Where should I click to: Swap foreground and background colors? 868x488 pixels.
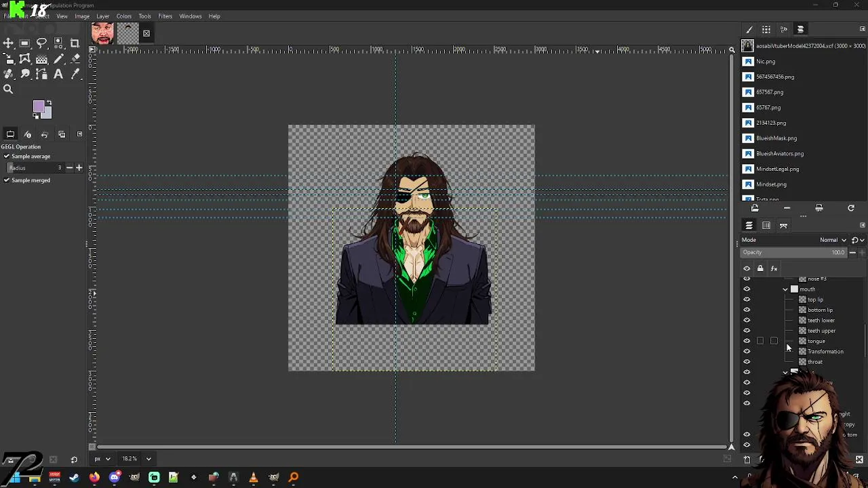(48, 103)
